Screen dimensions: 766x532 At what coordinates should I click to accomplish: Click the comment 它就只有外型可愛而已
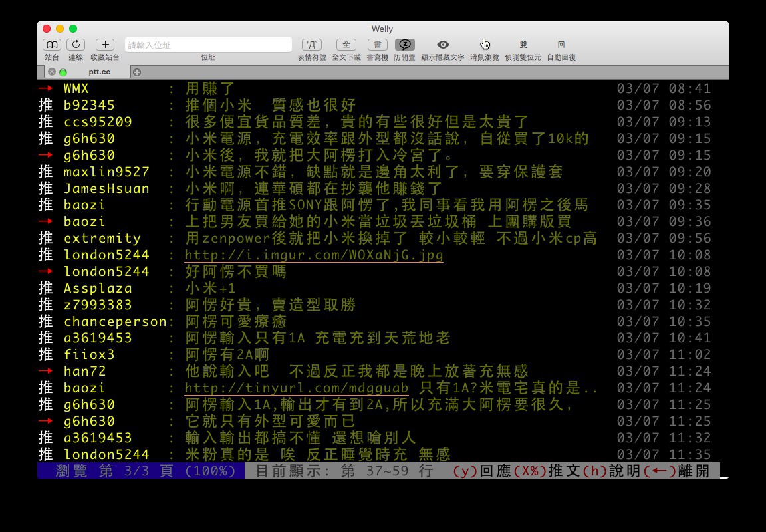(x=270, y=421)
